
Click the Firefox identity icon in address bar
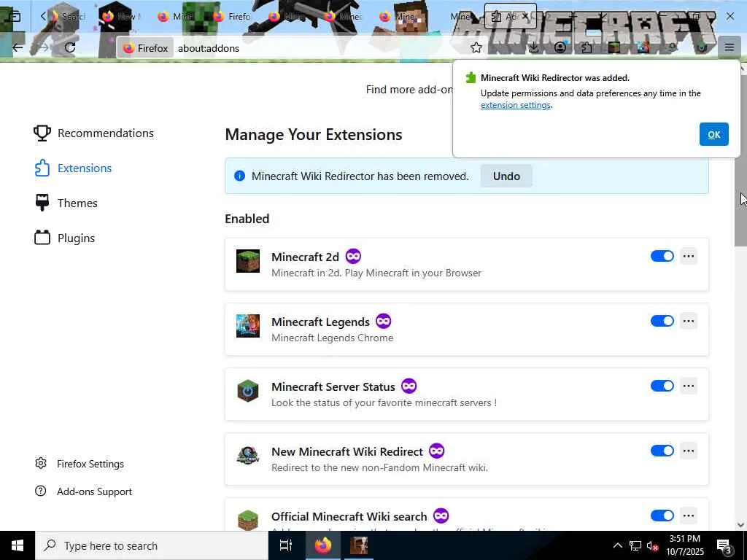tap(146, 48)
